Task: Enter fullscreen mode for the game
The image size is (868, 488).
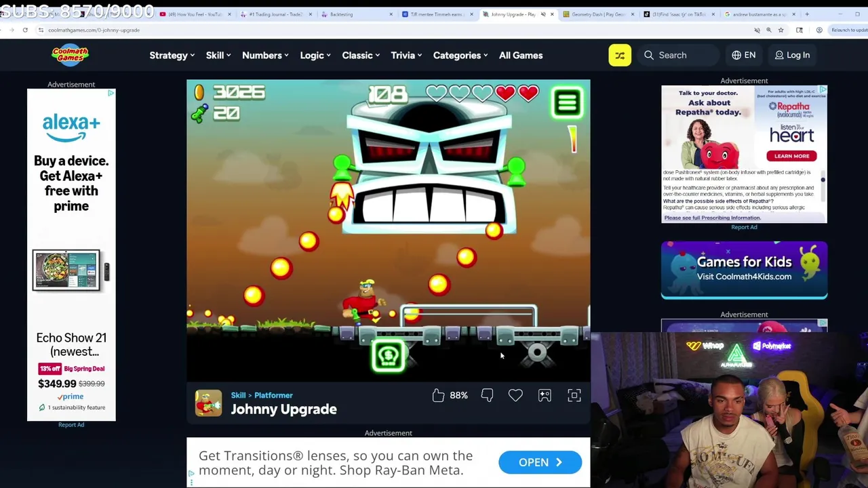Action: (x=574, y=395)
